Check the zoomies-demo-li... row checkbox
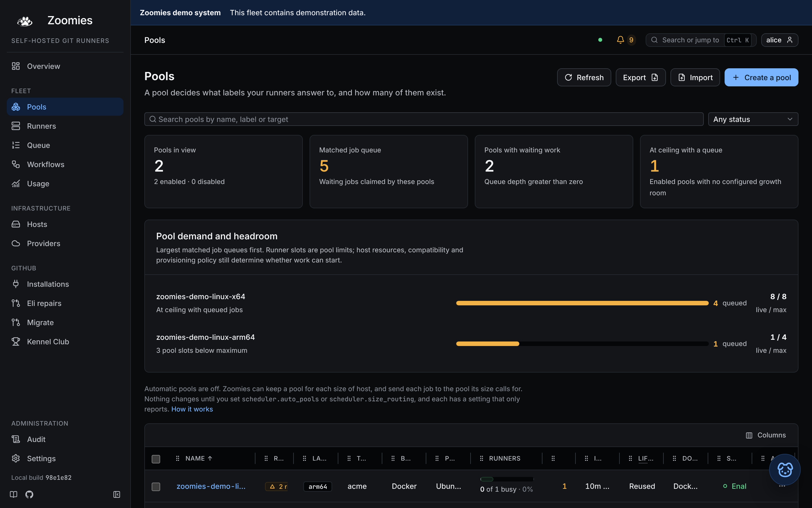Screen dimensions: 812x508 tap(156, 487)
